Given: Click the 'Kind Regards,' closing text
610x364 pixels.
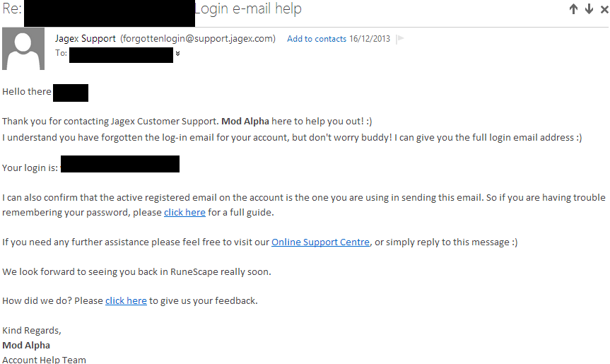Looking at the screenshot, I should (32, 331).
